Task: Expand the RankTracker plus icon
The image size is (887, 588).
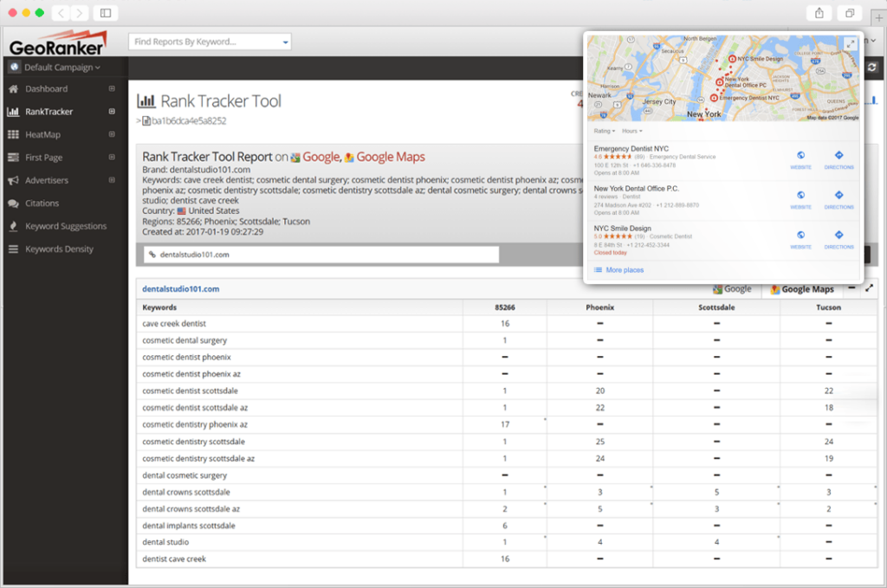Action: 112,112
